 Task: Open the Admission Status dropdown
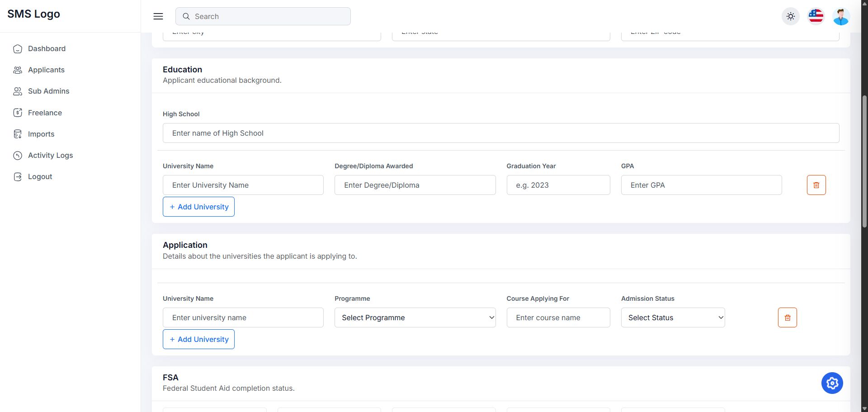pos(673,317)
